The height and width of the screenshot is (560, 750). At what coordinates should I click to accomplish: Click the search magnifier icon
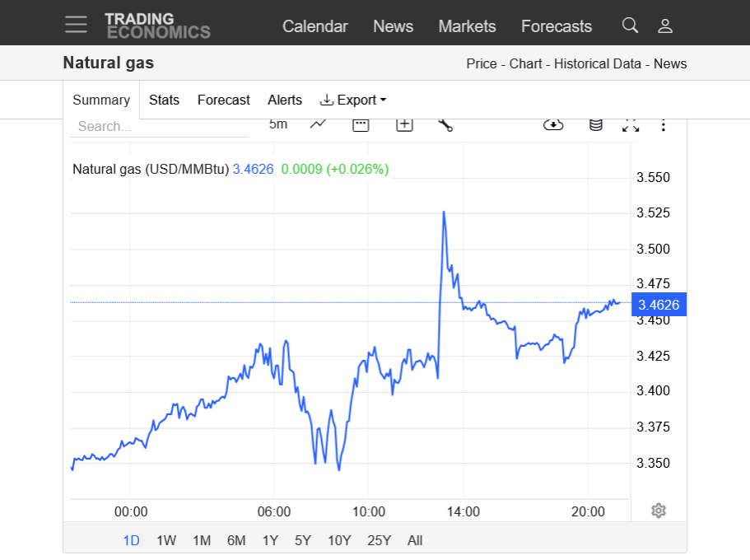click(630, 26)
